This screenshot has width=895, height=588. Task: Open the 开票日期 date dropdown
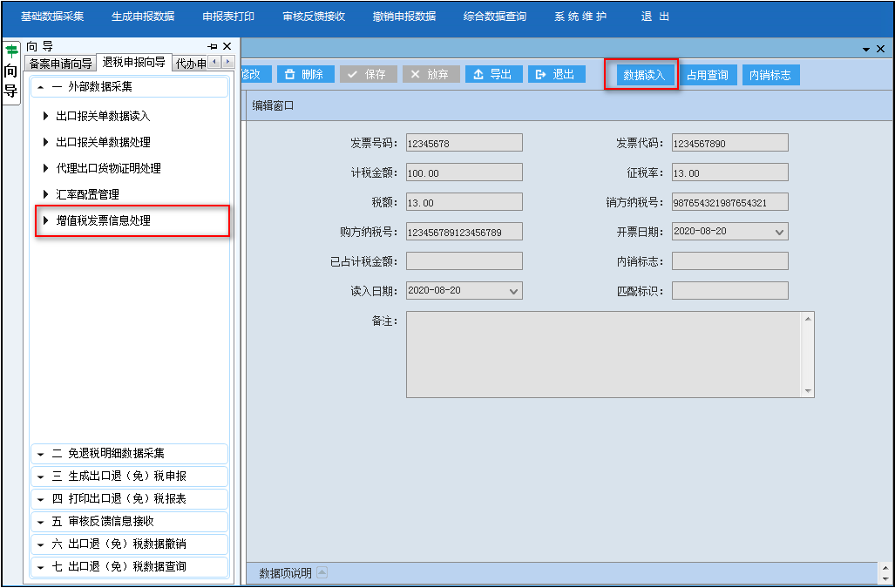(779, 232)
